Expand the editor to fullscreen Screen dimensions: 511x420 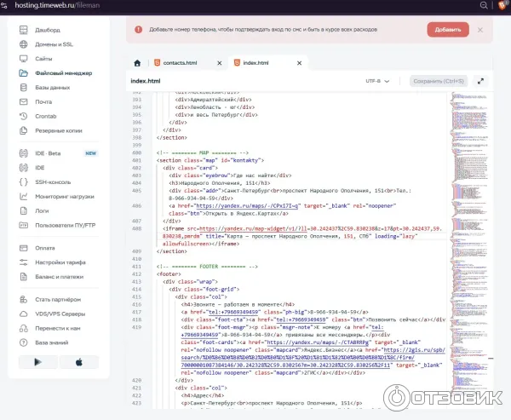pyautogui.click(x=480, y=81)
